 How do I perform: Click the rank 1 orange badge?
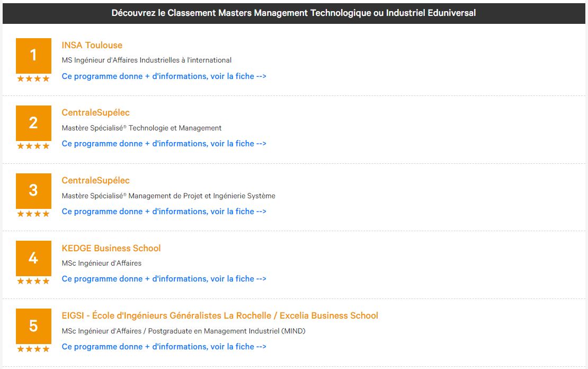point(33,56)
